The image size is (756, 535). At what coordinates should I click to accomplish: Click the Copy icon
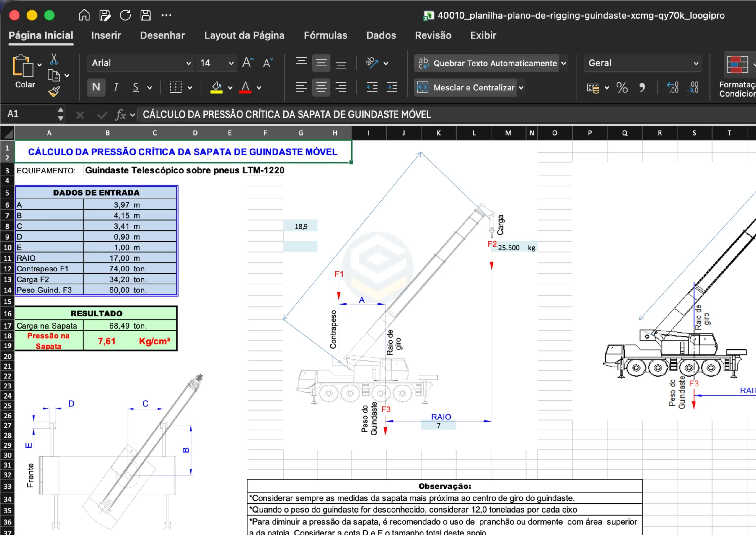tap(54, 75)
